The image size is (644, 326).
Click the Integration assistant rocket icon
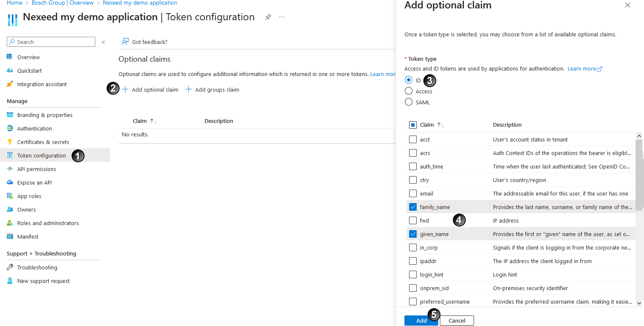(x=10, y=84)
